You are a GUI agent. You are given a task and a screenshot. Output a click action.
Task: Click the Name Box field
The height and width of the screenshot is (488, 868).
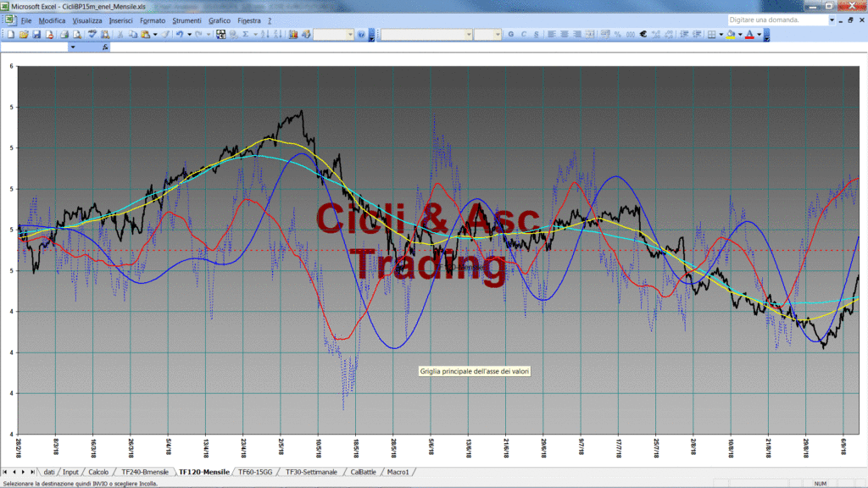click(x=34, y=47)
